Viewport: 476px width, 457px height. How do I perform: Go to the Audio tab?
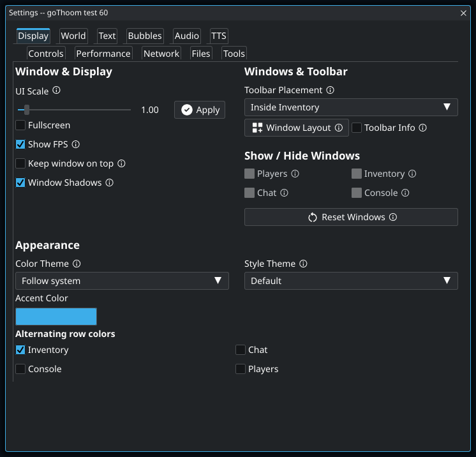tap(187, 36)
